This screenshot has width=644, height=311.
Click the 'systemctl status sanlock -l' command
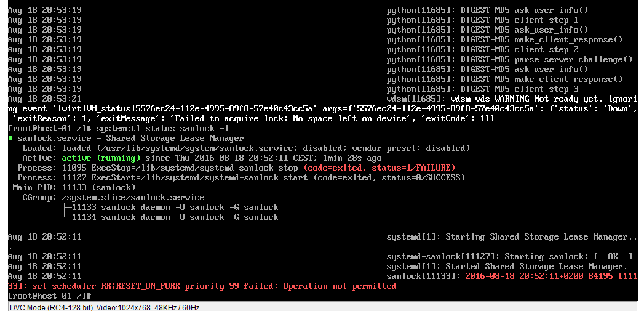(159, 128)
